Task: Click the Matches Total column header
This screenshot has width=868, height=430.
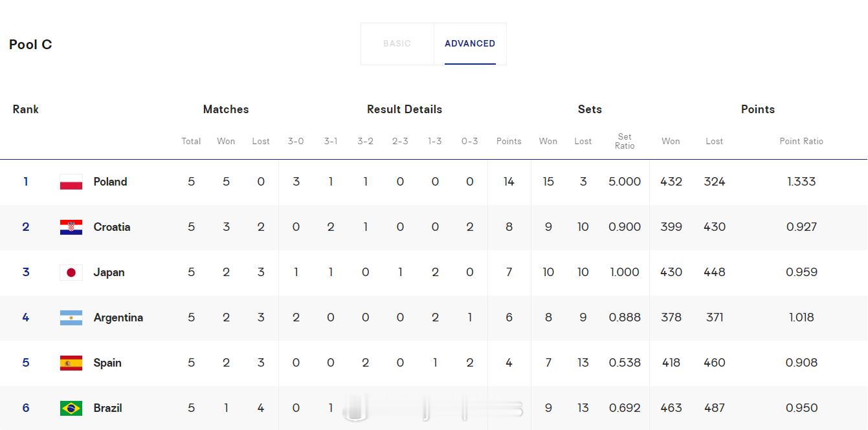Action: pos(191,141)
